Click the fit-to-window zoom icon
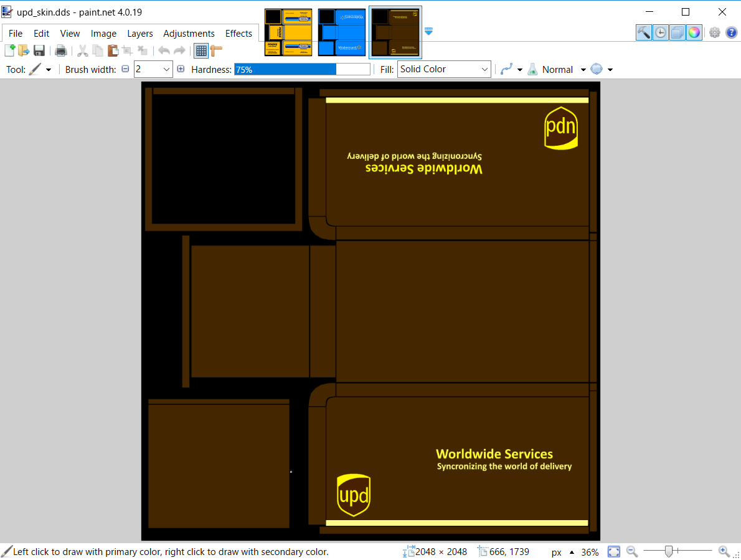 point(614,551)
